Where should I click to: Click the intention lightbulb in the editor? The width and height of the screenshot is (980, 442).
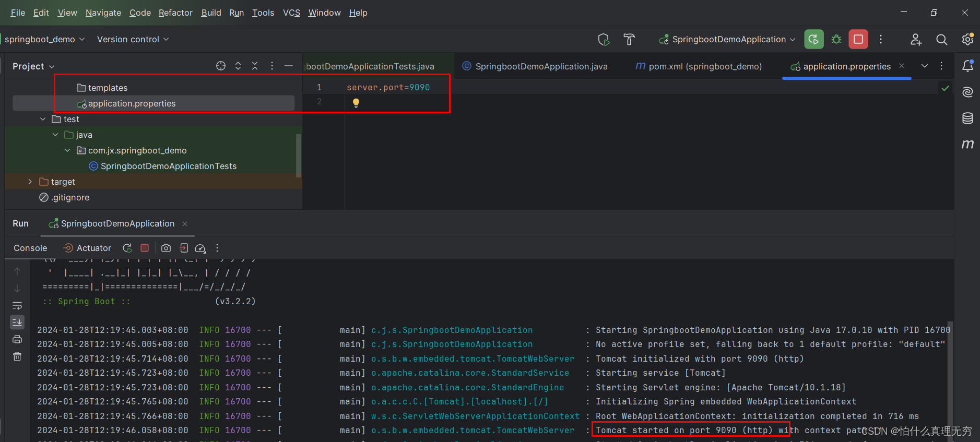(356, 103)
